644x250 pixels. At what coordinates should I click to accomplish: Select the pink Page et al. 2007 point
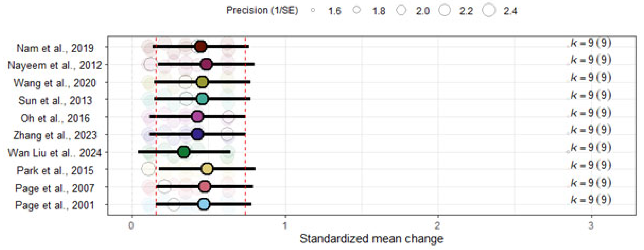[x=205, y=187]
